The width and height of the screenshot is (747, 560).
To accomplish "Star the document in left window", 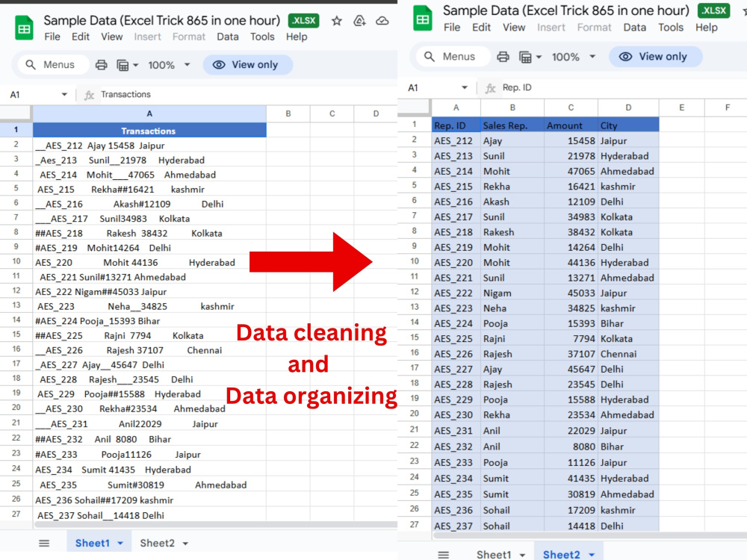I will tap(337, 21).
